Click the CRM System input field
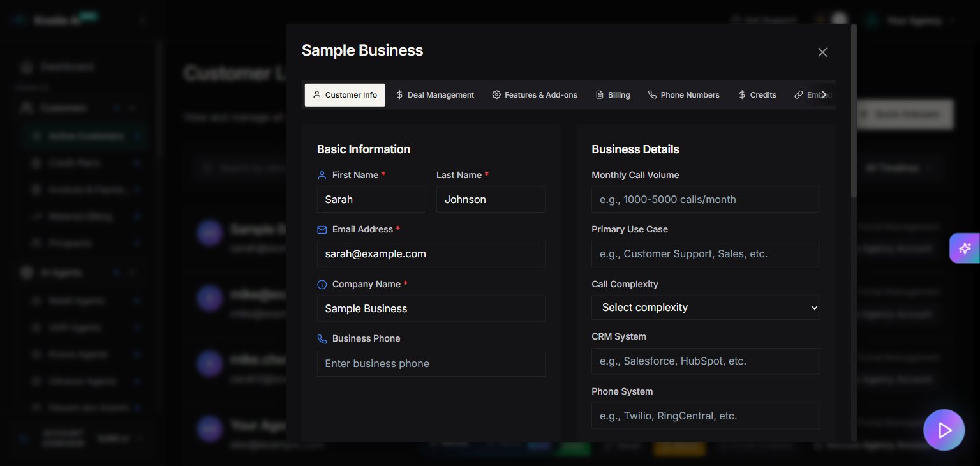 [706, 361]
